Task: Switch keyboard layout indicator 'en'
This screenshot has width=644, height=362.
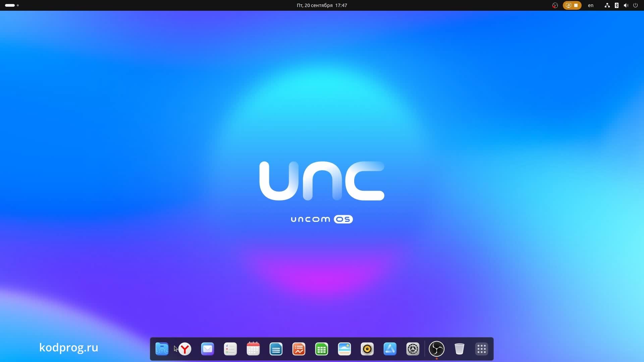Action: pos(591,5)
